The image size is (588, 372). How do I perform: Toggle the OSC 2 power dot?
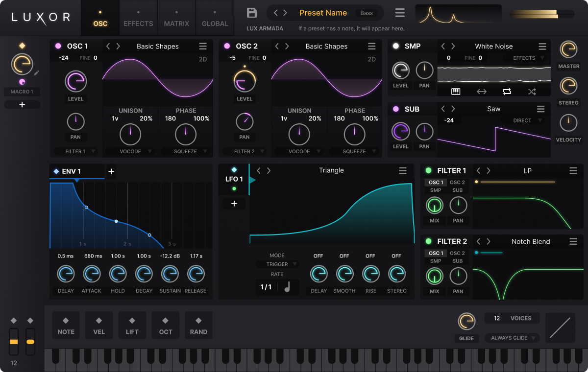click(227, 46)
